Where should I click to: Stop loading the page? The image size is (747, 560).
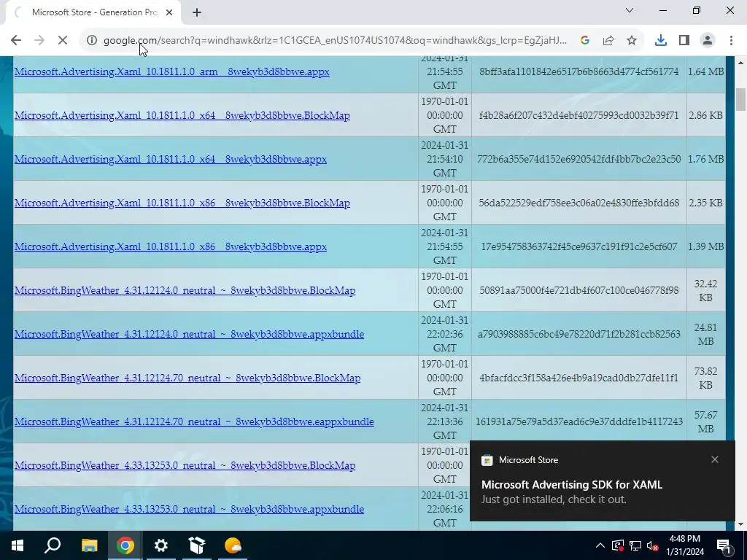(x=63, y=41)
